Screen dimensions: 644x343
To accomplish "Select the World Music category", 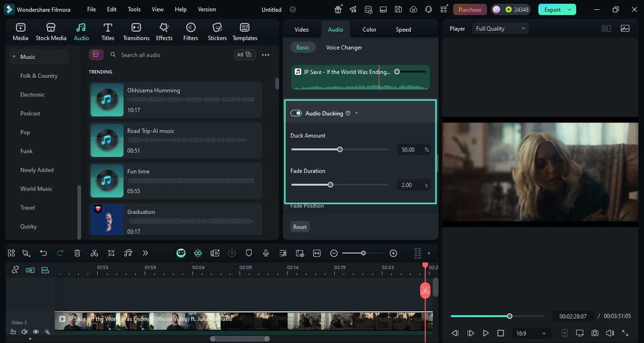I will 36,189.
